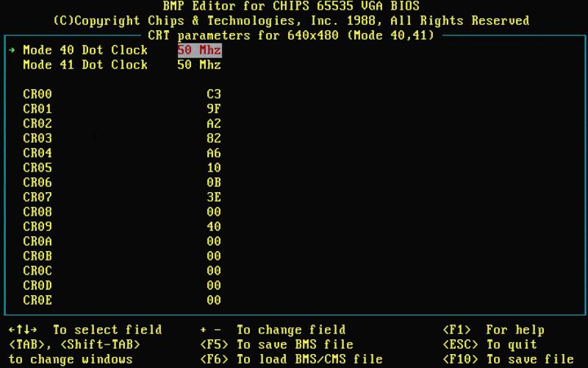The height and width of the screenshot is (368, 588).
Task: Click the CR01 register value 9F
Action: 214,109
